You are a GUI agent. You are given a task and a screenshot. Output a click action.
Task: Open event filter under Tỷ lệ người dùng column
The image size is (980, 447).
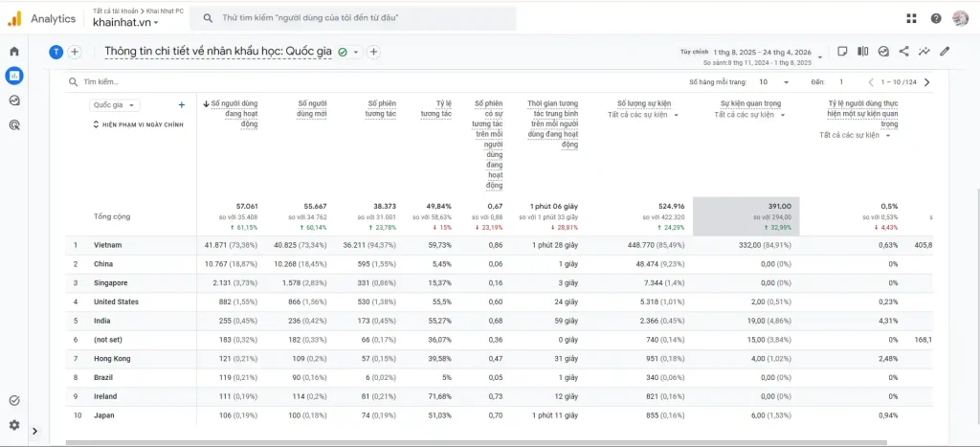click(855, 135)
